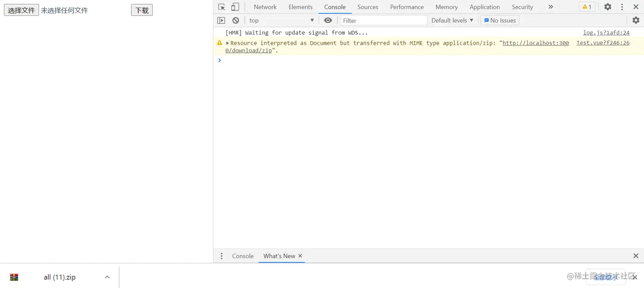
Task: Open the Default levels dropdown
Action: pyautogui.click(x=452, y=20)
